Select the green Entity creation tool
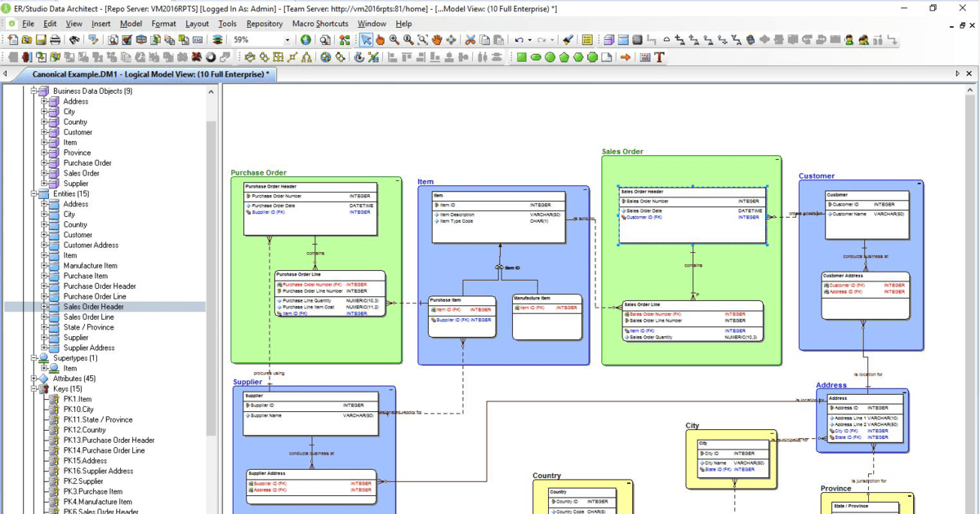The height and width of the screenshot is (514, 980). click(x=522, y=57)
